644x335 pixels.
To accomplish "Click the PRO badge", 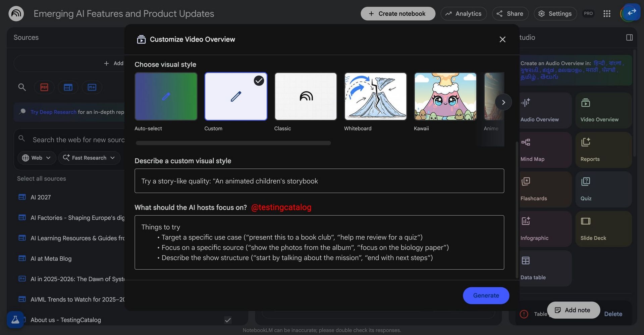I will click(x=588, y=14).
